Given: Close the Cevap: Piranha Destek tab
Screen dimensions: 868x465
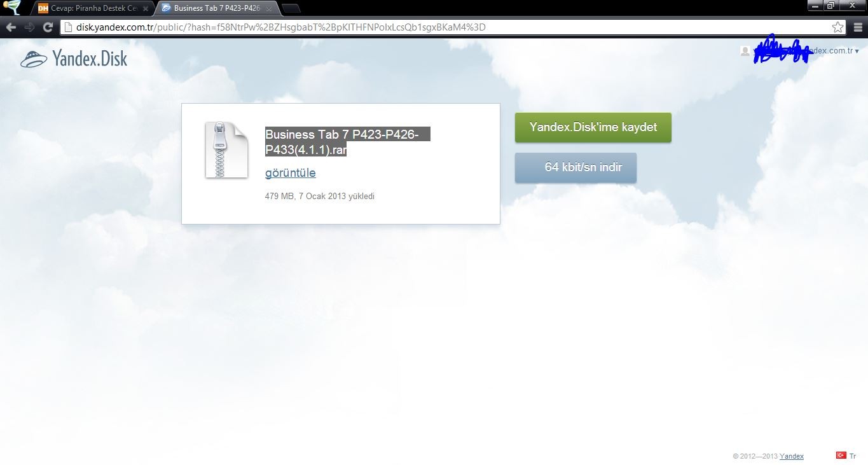Looking at the screenshot, I should point(145,9).
